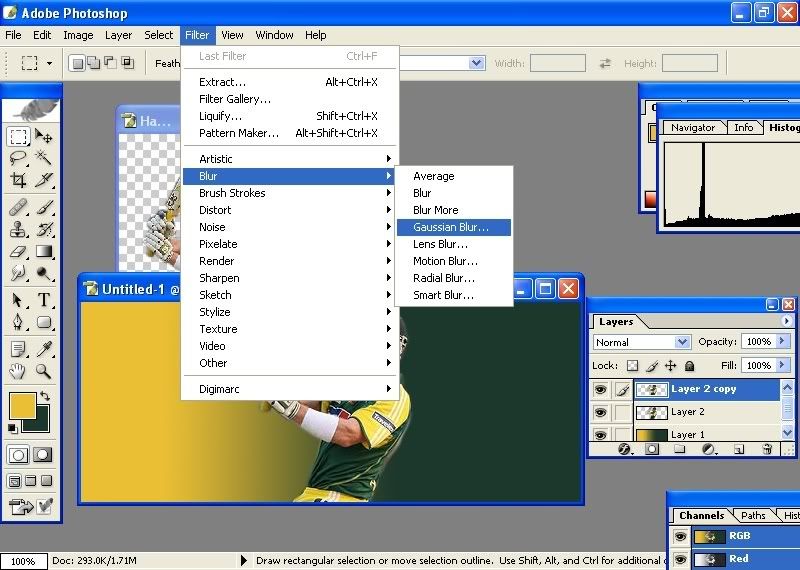Switch to the Paths tab
This screenshot has height=570, width=800.
click(x=753, y=515)
